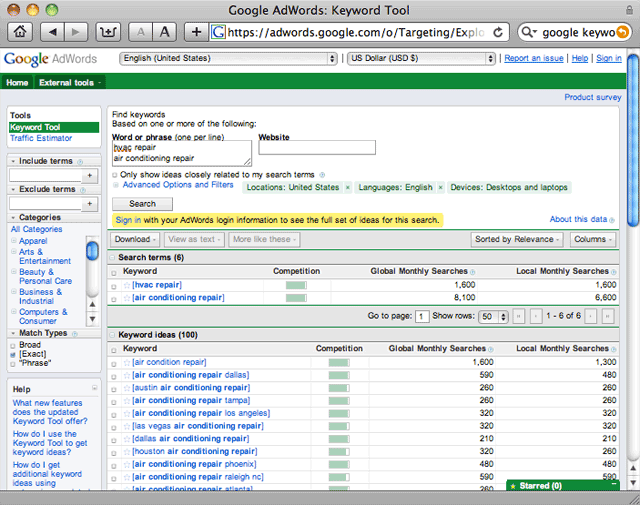Open the Product survey link
Screen dimensions: 640x505
(593, 97)
